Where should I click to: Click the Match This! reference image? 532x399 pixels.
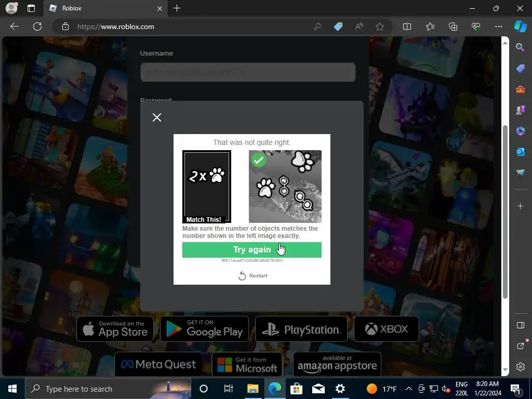tap(207, 187)
